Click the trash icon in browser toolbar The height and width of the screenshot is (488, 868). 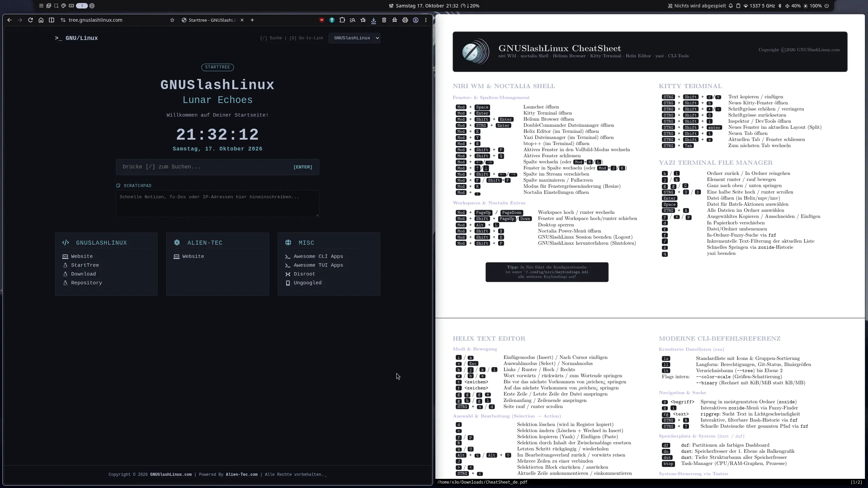384,20
